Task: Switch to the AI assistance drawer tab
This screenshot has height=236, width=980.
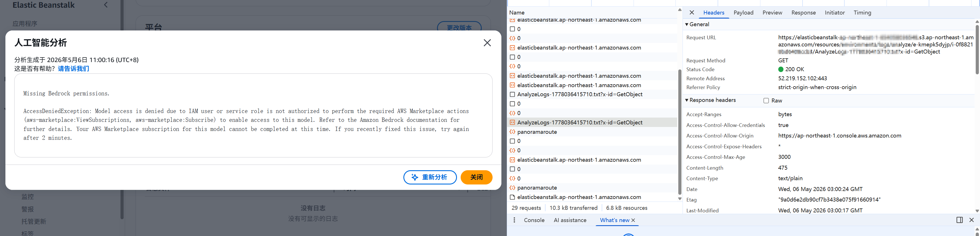Action: tap(570, 220)
